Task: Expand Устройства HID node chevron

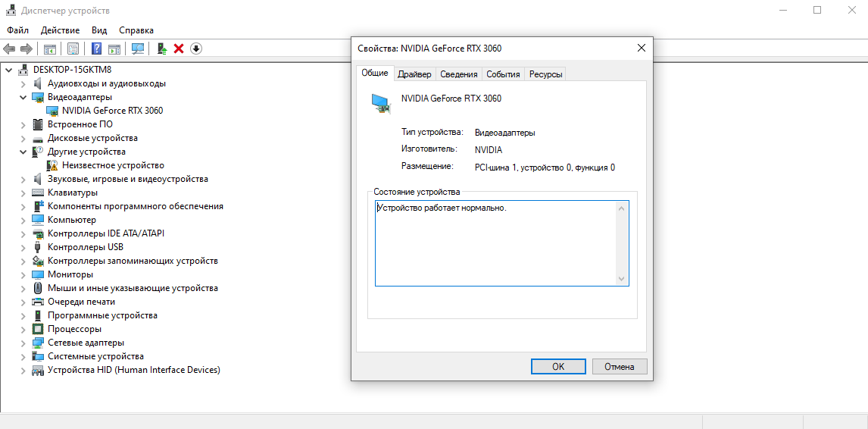Action: (23, 370)
